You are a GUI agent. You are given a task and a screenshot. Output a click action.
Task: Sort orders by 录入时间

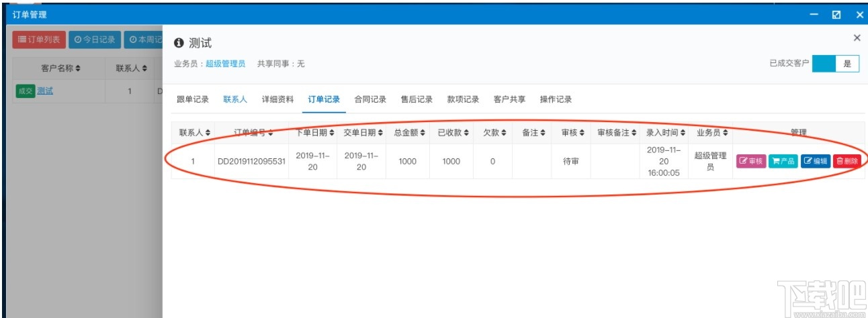coord(666,133)
